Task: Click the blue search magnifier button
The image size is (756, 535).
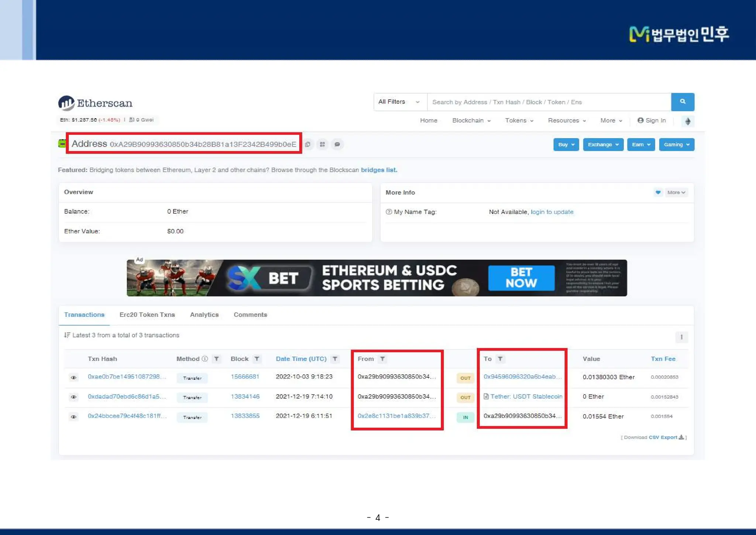Action: pyautogui.click(x=682, y=102)
